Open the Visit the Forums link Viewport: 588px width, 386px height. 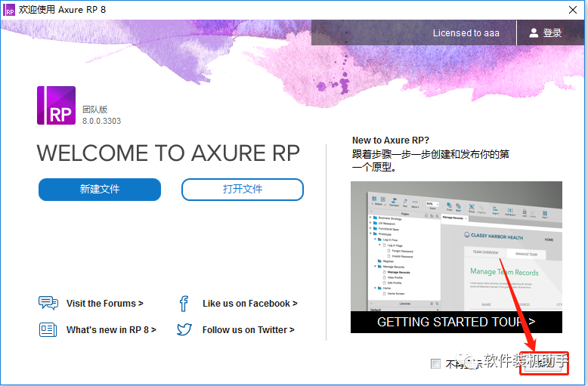[x=104, y=304]
